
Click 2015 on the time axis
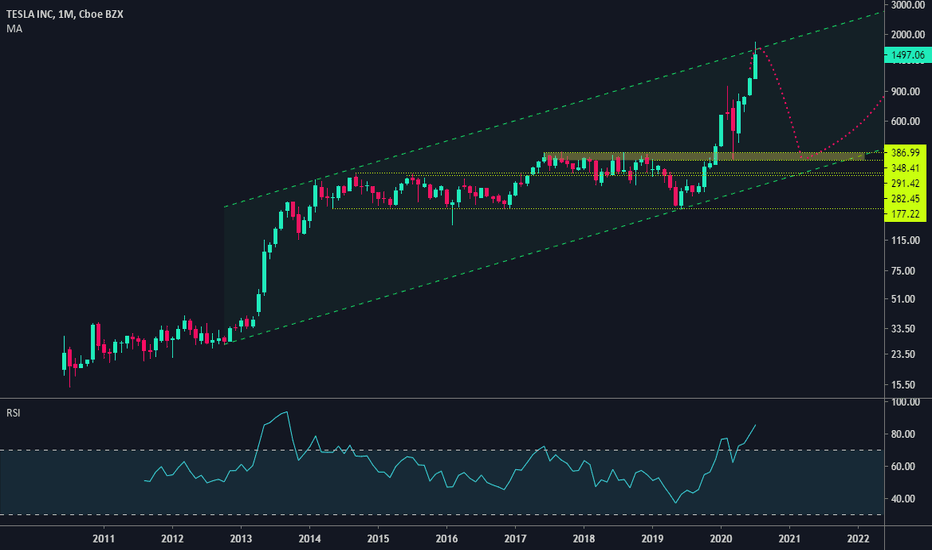tap(378, 539)
